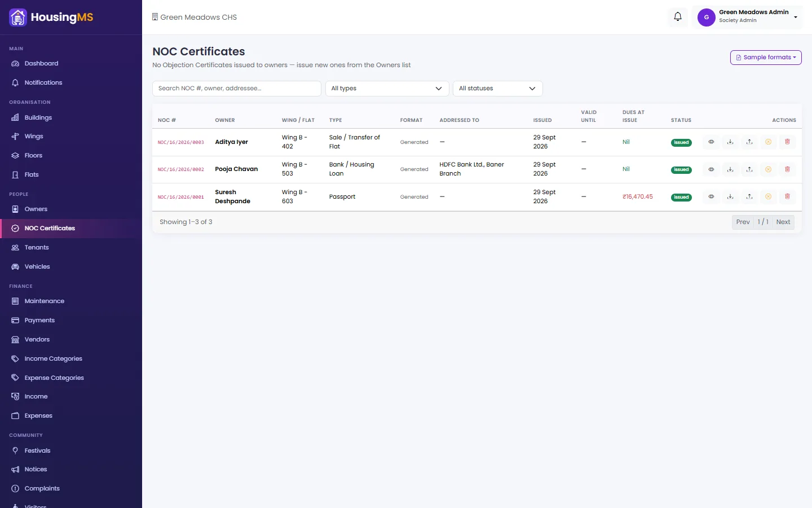This screenshot has height=508, width=812.
Task: Open Notices page
Action: point(71,469)
